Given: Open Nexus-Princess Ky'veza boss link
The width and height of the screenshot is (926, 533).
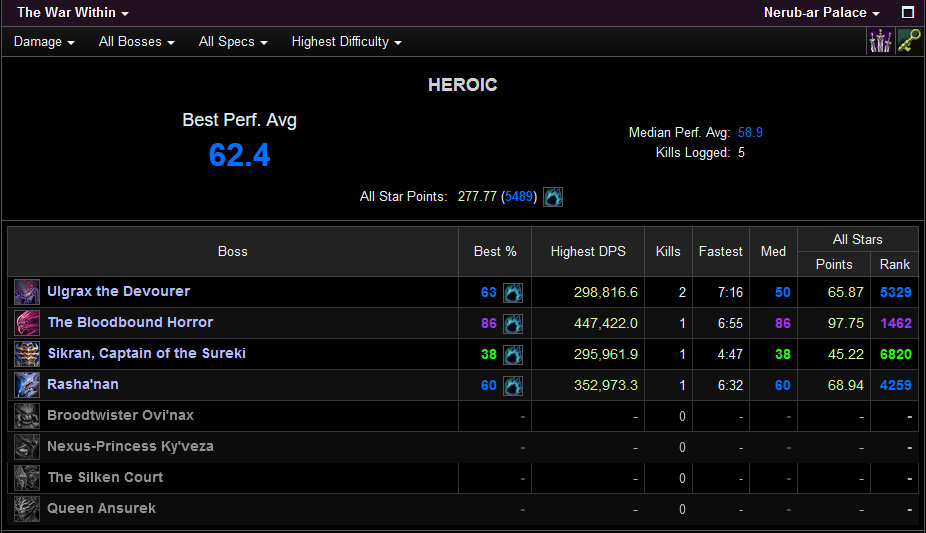Looking at the screenshot, I should 131,446.
